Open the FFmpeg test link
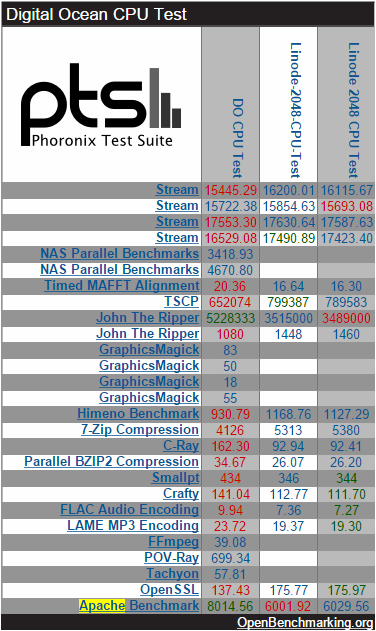The image size is (376, 631). click(174, 542)
